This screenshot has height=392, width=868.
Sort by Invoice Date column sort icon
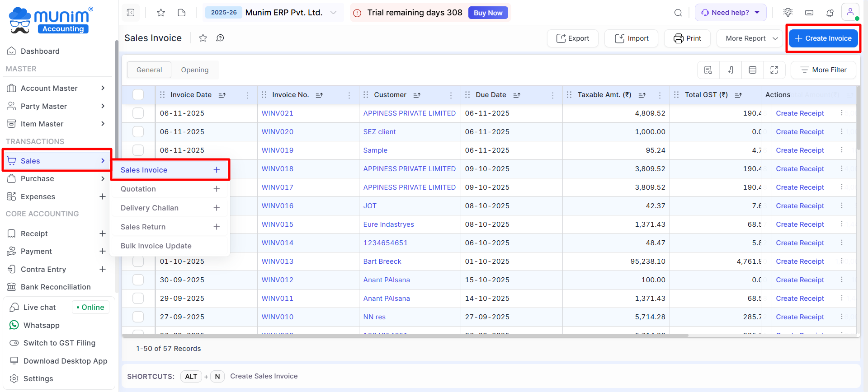222,95
